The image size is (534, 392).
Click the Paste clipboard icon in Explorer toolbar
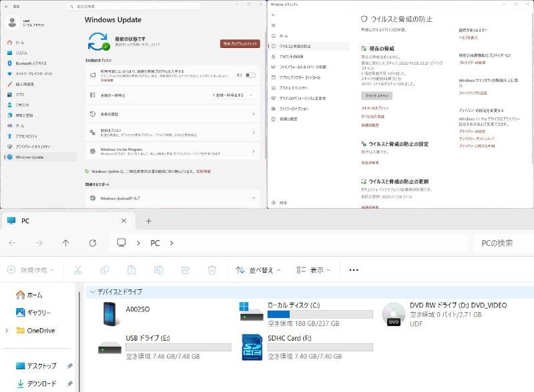click(x=131, y=270)
